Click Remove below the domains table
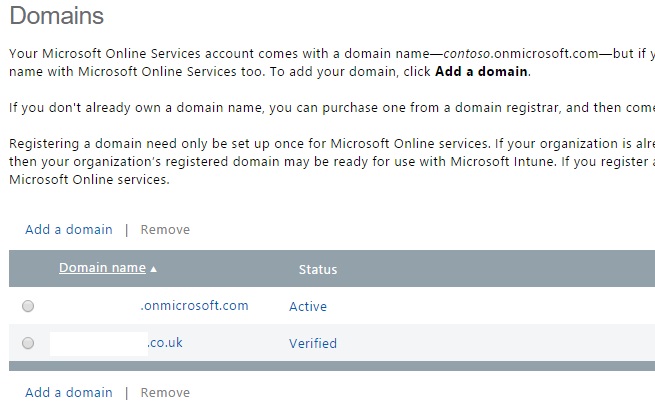 [165, 392]
